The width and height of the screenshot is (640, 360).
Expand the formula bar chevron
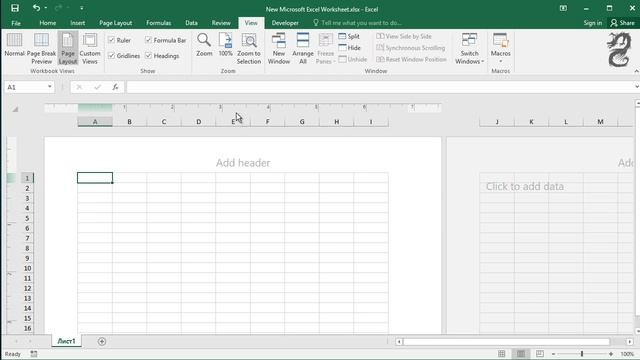(636, 87)
